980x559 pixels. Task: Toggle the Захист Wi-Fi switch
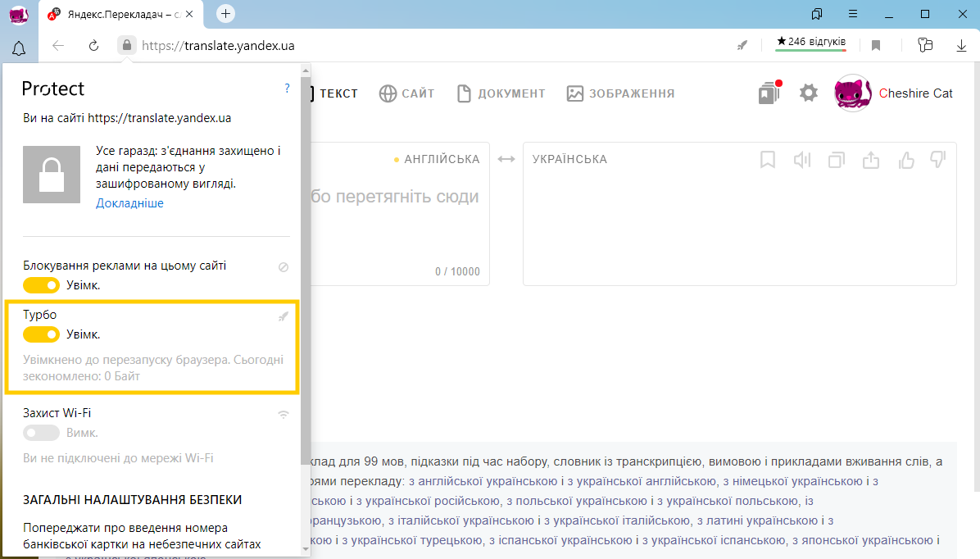tap(41, 433)
